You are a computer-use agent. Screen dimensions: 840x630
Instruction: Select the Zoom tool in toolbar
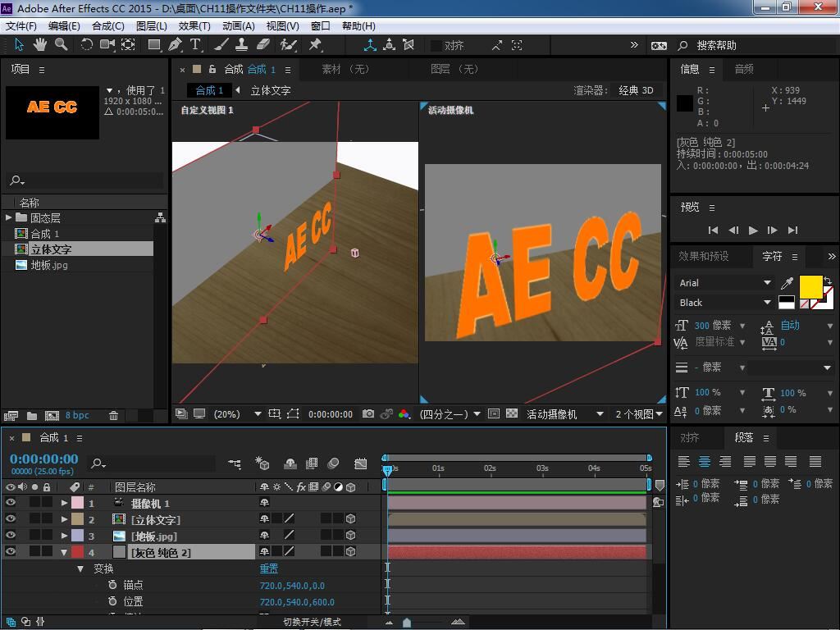point(62,45)
